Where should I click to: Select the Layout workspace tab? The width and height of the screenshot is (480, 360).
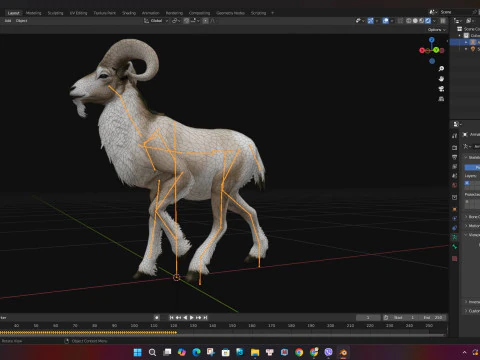13,13
